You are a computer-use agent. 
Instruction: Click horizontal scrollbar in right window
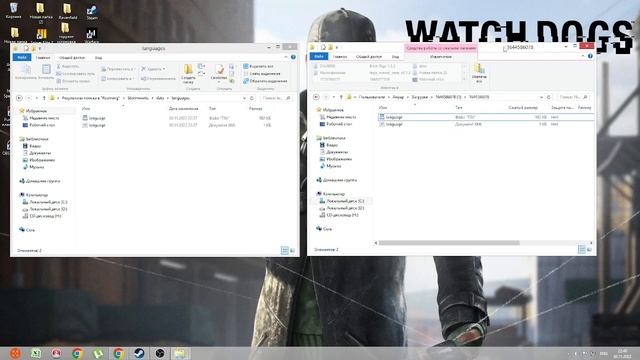coord(449,243)
